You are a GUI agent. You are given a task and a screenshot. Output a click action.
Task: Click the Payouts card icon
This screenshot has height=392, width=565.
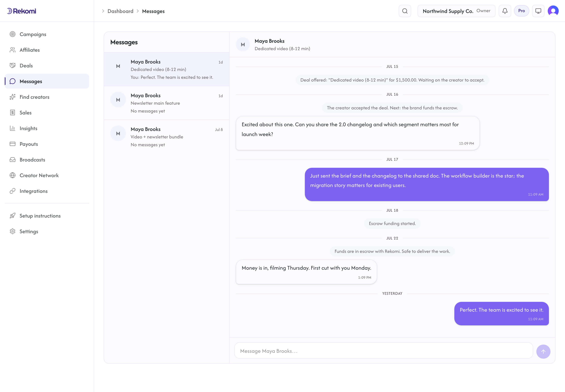coord(13,144)
